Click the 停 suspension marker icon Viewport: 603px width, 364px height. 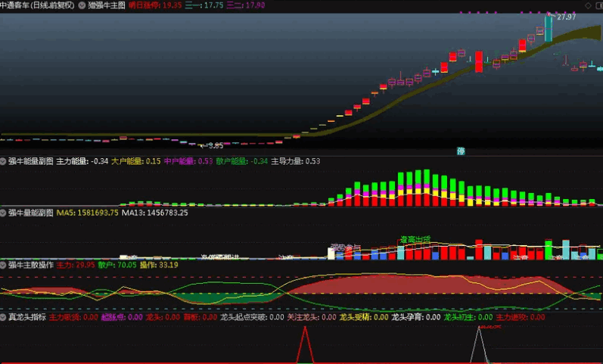coord(461,151)
